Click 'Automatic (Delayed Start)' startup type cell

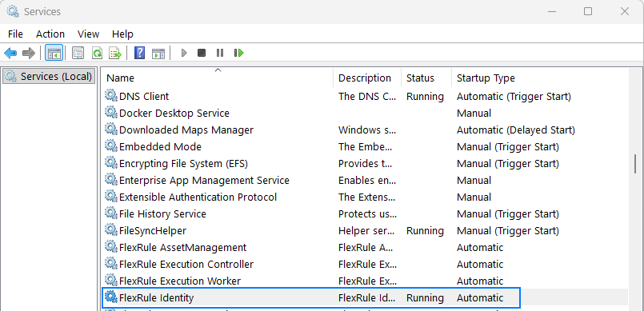516,130
